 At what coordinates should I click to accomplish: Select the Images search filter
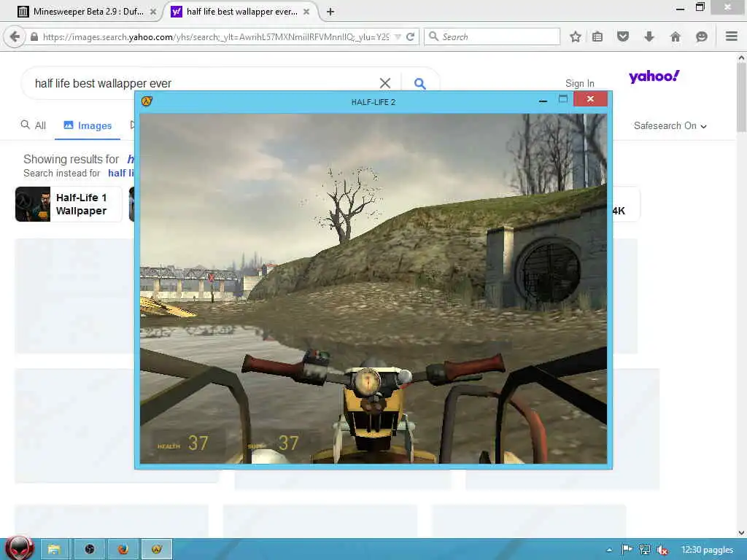pyautogui.click(x=88, y=125)
